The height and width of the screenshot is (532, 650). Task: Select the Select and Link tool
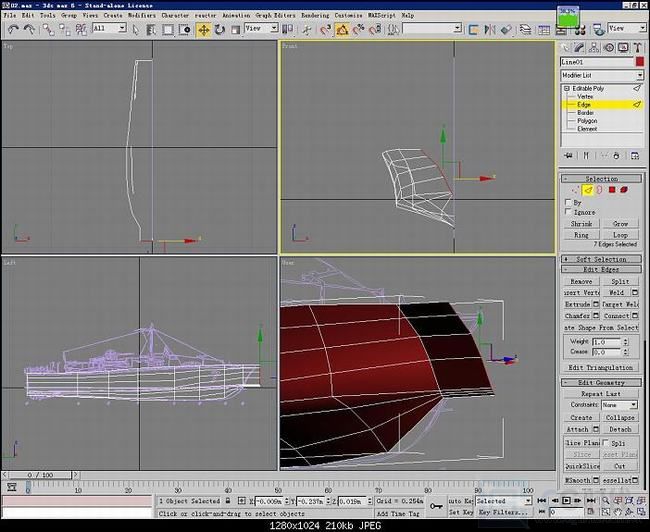click(x=49, y=29)
